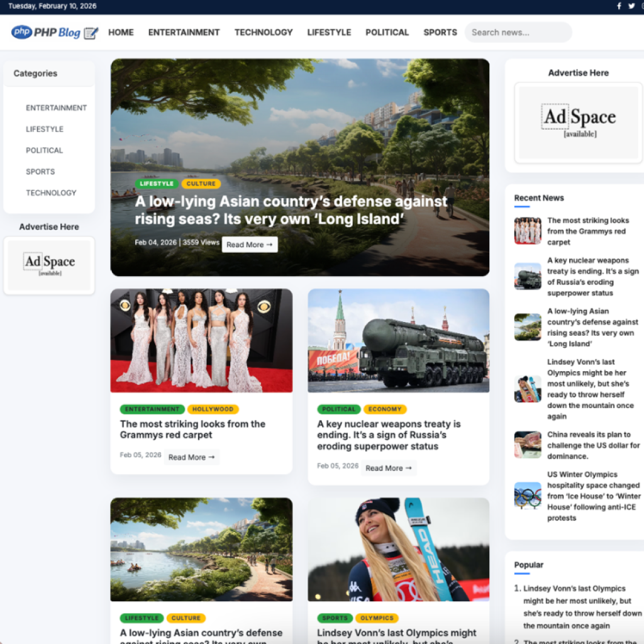Click Read More on the featured Long Island article
The height and width of the screenshot is (644, 644).
(x=250, y=244)
